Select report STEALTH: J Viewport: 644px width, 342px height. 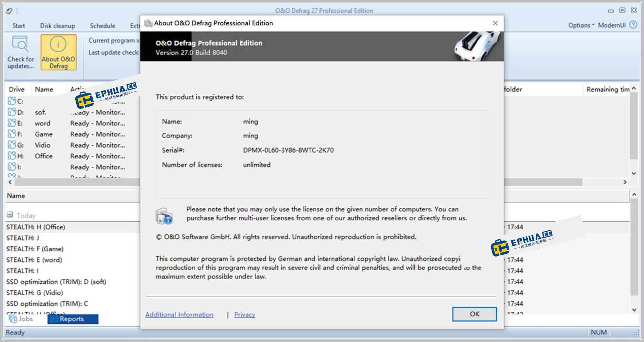[x=23, y=238]
